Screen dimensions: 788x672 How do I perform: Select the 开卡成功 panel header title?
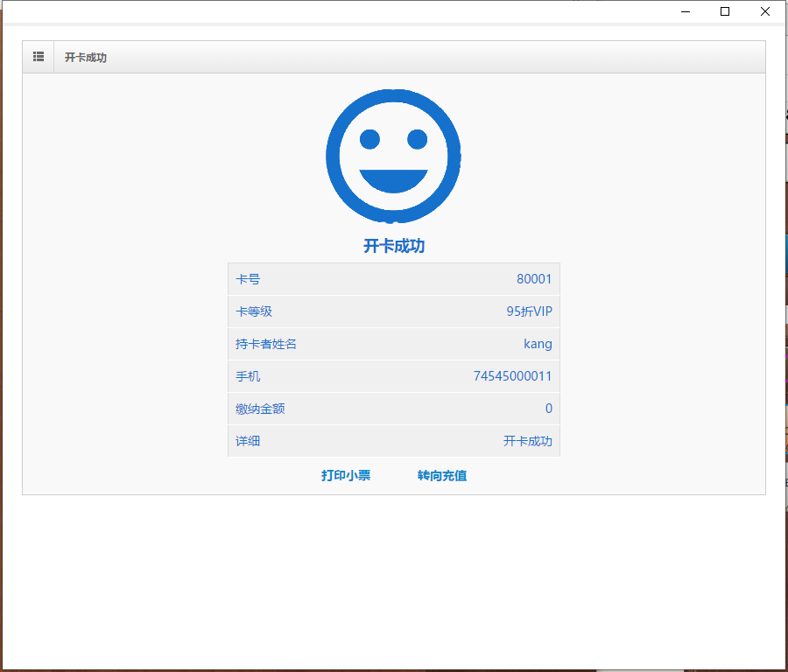pos(86,57)
